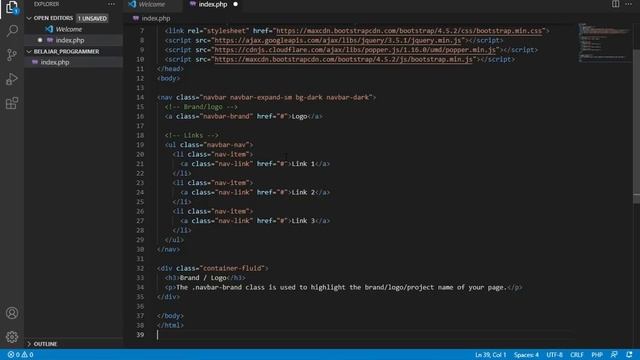The image size is (640, 360).
Task: Click the <body> tag on line 12
Action: (x=168, y=78)
